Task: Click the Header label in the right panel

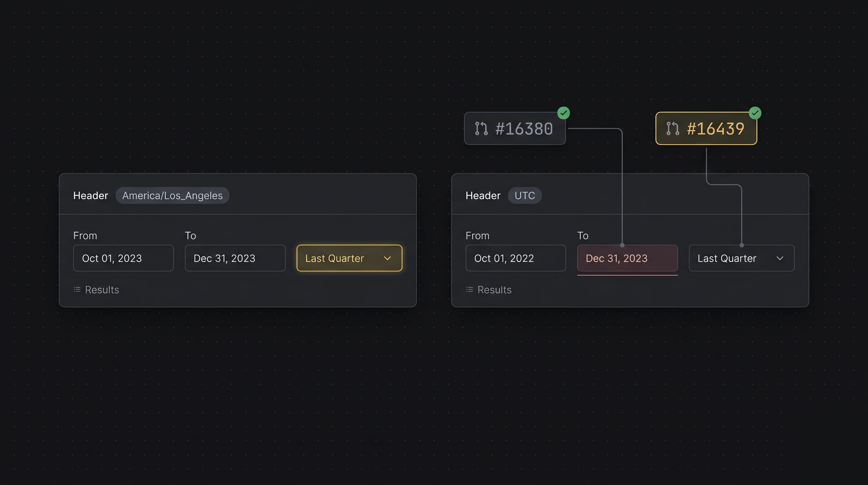Action: [483, 195]
